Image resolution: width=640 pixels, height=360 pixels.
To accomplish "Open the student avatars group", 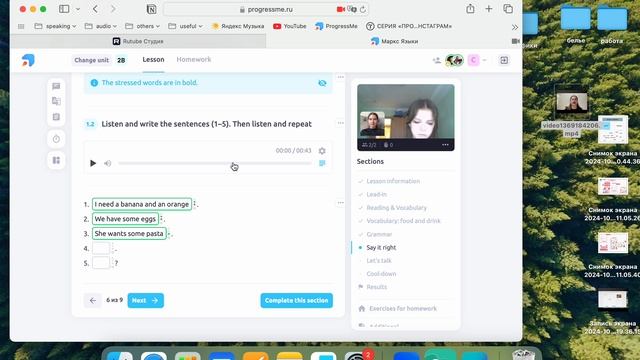I will 454,60.
